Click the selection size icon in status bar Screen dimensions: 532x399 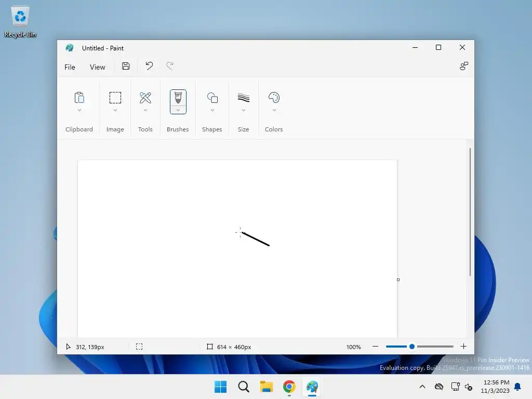tap(139, 347)
